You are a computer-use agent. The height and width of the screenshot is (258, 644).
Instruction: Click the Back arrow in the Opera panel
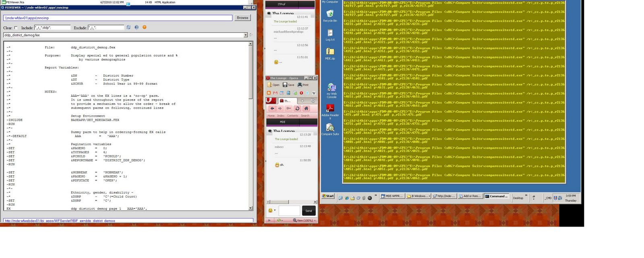click(272, 108)
